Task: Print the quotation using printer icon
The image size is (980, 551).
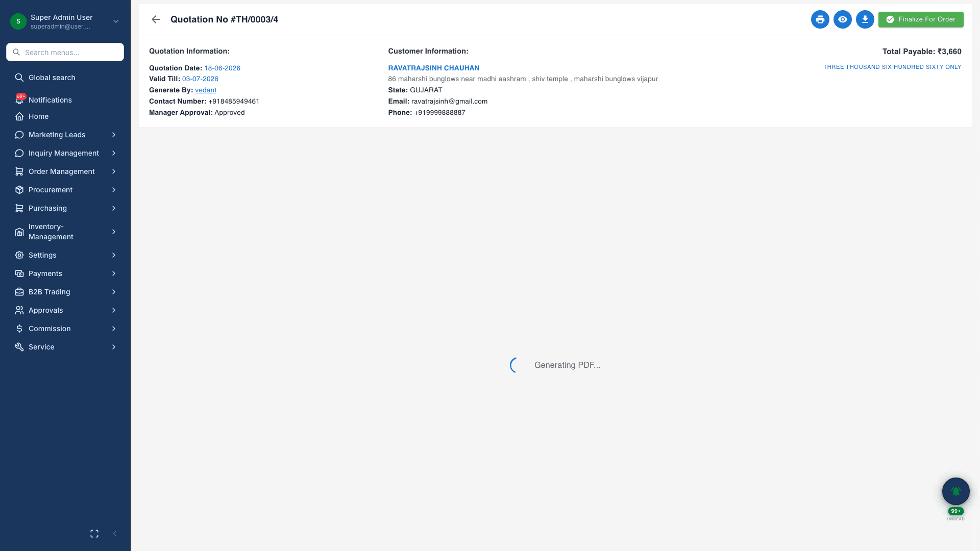Action: [x=820, y=19]
